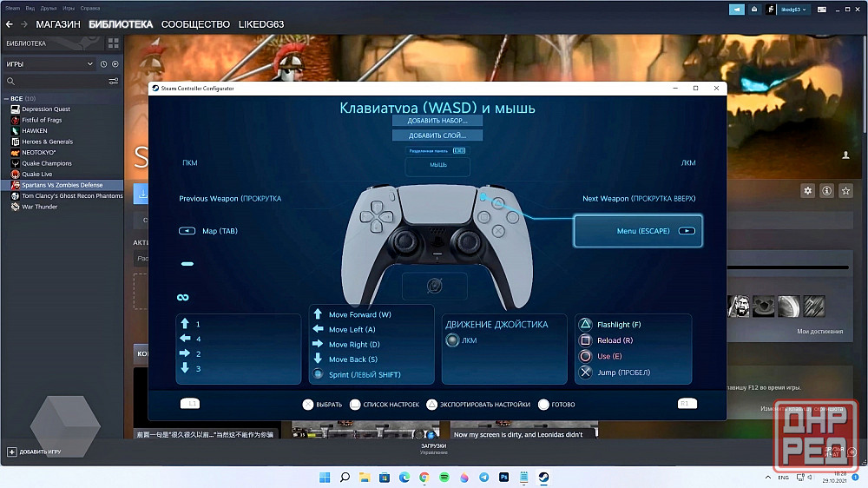Open Steam from Windows taskbar
868x488 pixels.
coord(542,478)
